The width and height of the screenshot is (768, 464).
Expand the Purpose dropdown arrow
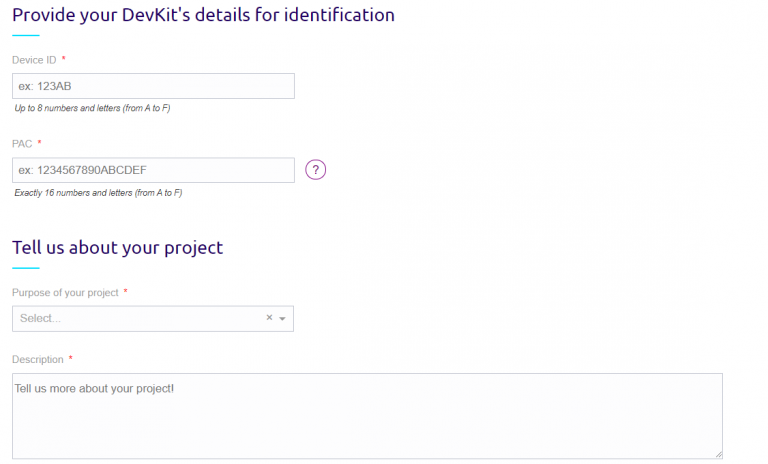pyautogui.click(x=283, y=319)
